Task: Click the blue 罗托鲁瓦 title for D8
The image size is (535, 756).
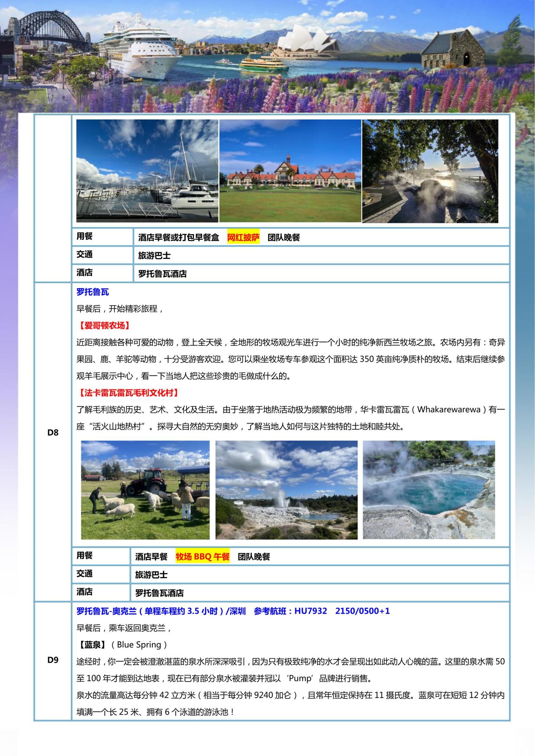Action: click(x=93, y=292)
